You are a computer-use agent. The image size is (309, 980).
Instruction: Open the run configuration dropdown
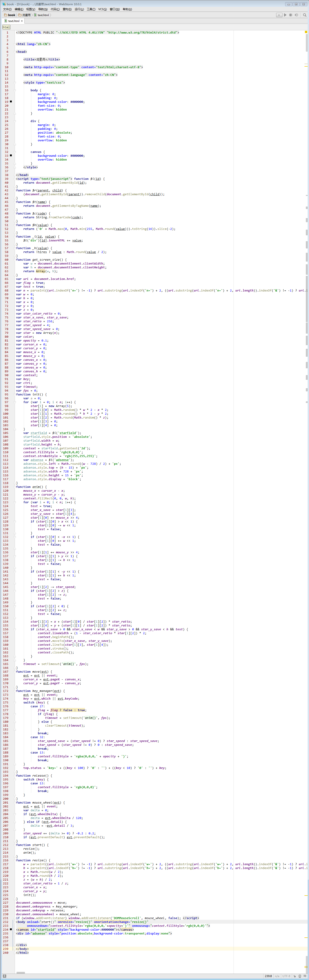click(279, 15)
